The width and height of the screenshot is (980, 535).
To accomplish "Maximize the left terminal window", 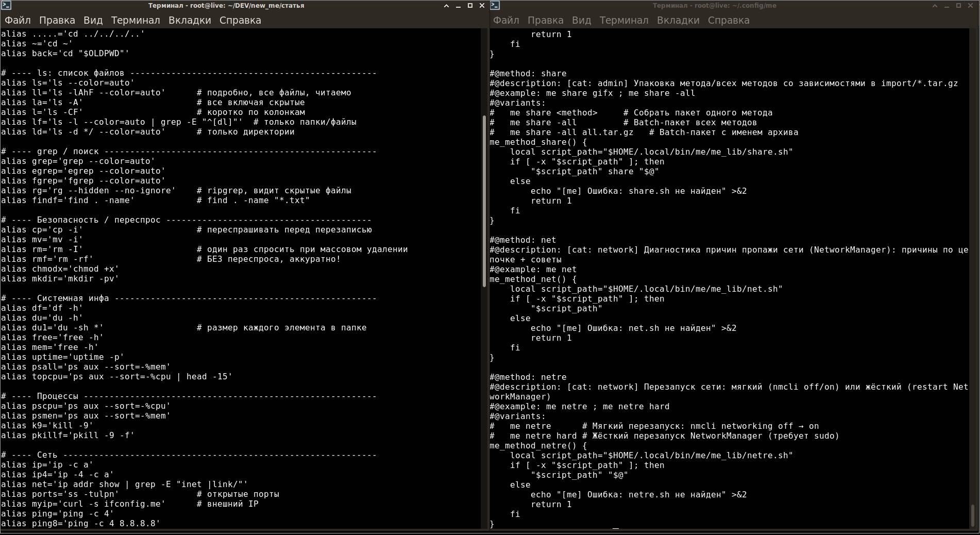I will coord(470,6).
